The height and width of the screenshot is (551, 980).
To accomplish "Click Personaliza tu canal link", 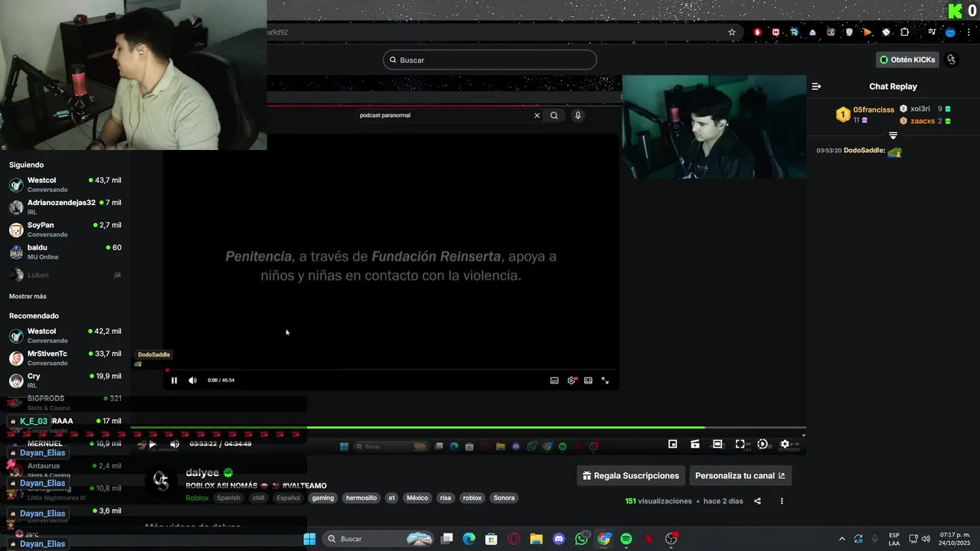I will (740, 476).
